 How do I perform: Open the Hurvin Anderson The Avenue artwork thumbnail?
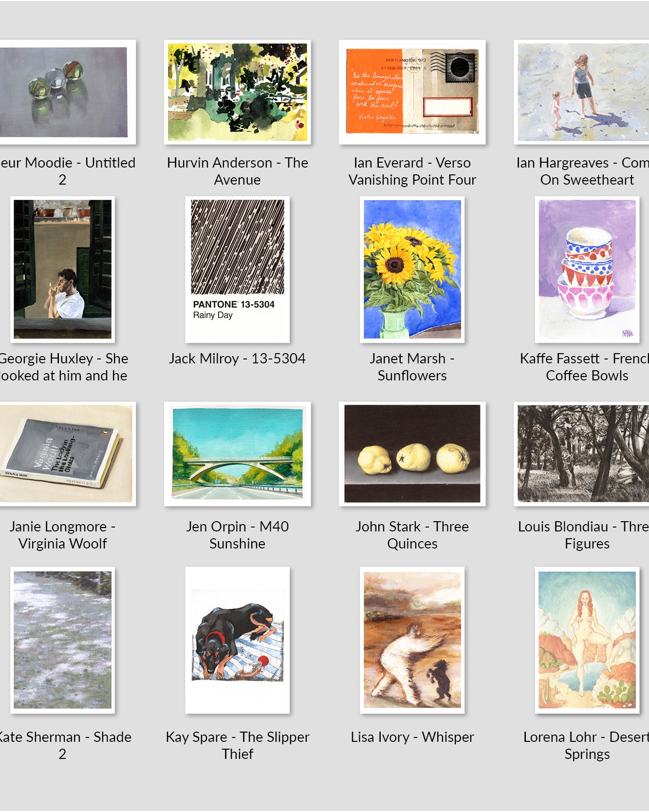click(237, 92)
